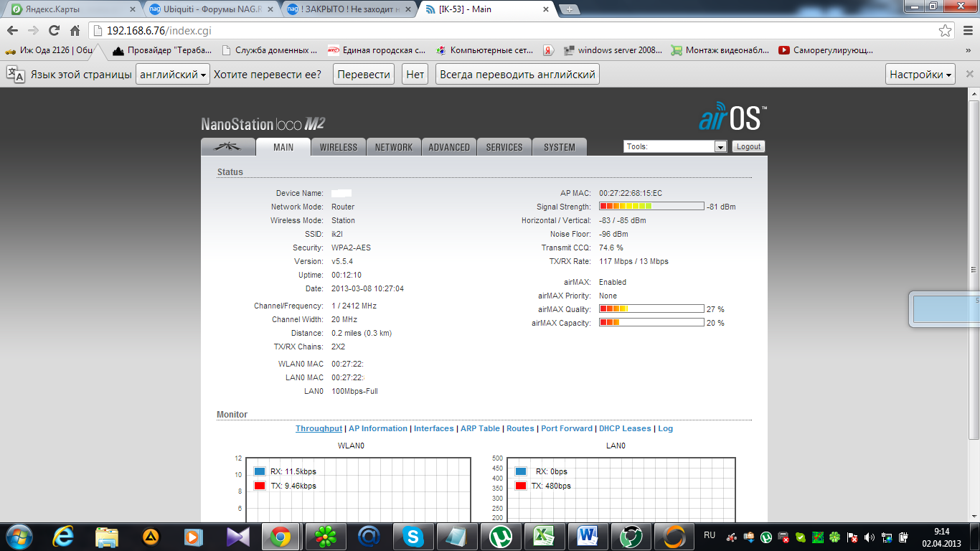Click Всегда переводить английский

pyautogui.click(x=517, y=75)
